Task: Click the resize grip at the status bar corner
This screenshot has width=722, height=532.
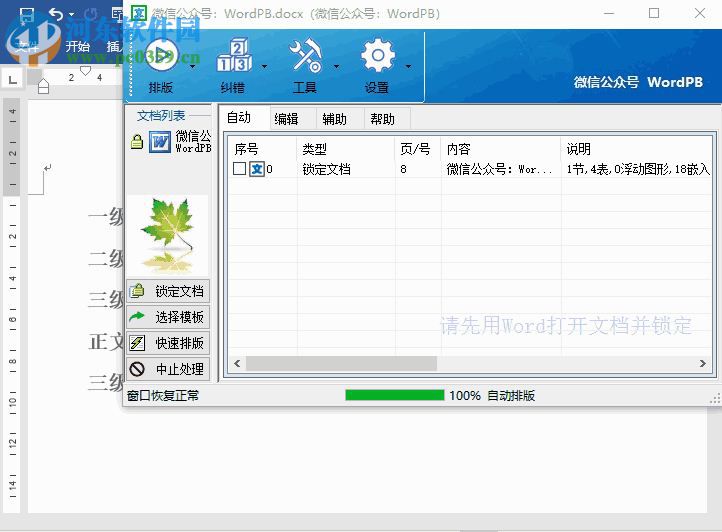Action: click(715, 399)
